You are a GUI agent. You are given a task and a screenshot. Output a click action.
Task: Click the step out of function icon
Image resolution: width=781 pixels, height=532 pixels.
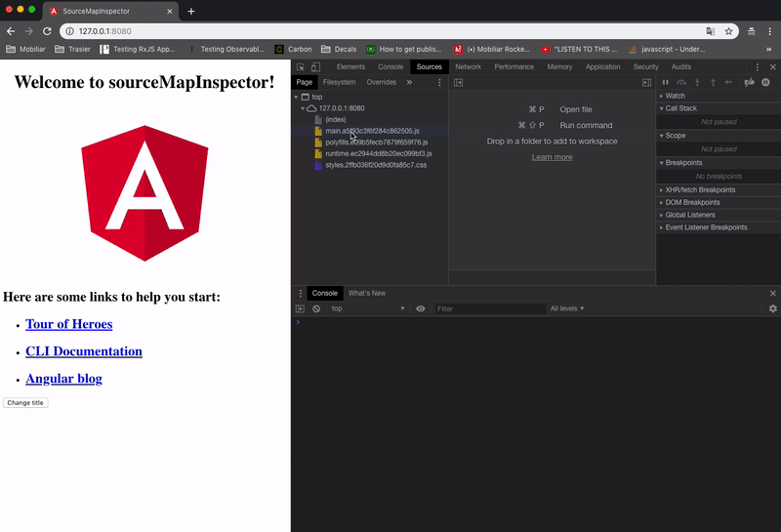click(713, 82)
